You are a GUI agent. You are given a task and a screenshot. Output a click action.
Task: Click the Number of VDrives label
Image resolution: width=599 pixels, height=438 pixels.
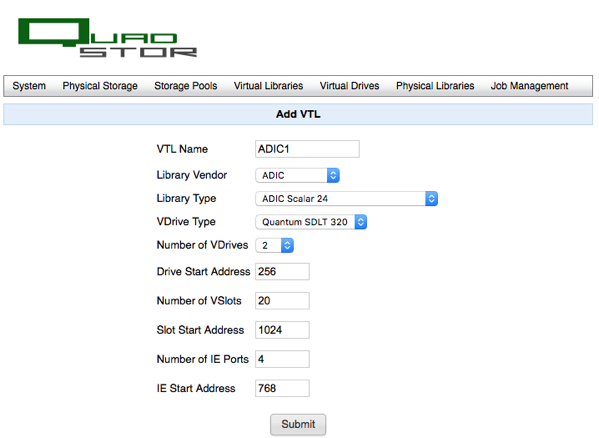pos(202,245)
